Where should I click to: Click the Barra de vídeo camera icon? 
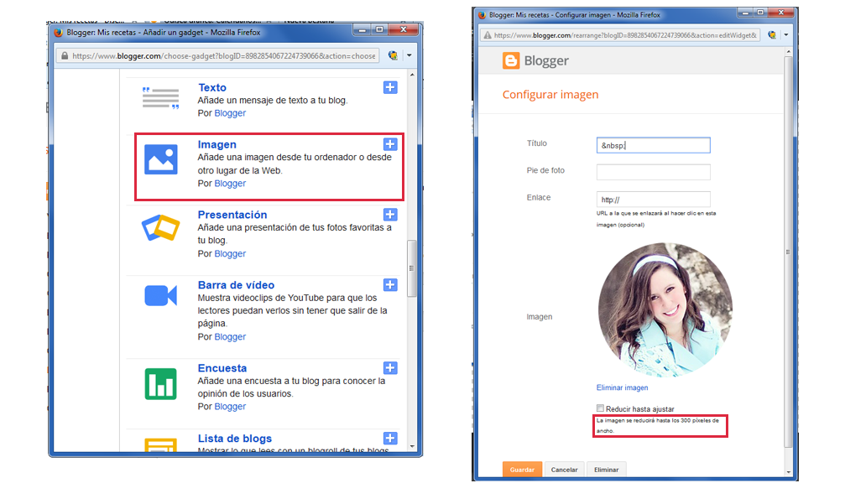(x=160, y=296)
